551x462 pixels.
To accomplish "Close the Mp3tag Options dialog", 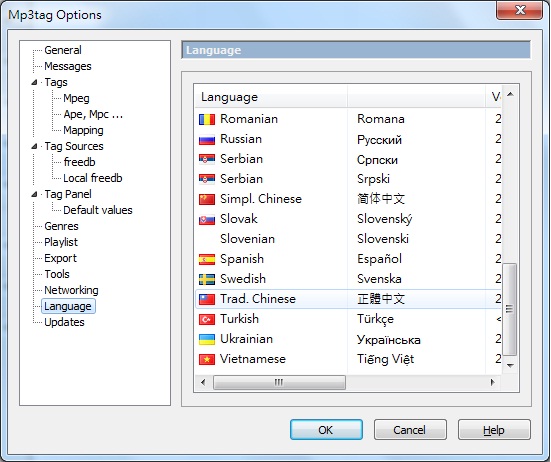I will pyautogui.click(x=519, y=10).
